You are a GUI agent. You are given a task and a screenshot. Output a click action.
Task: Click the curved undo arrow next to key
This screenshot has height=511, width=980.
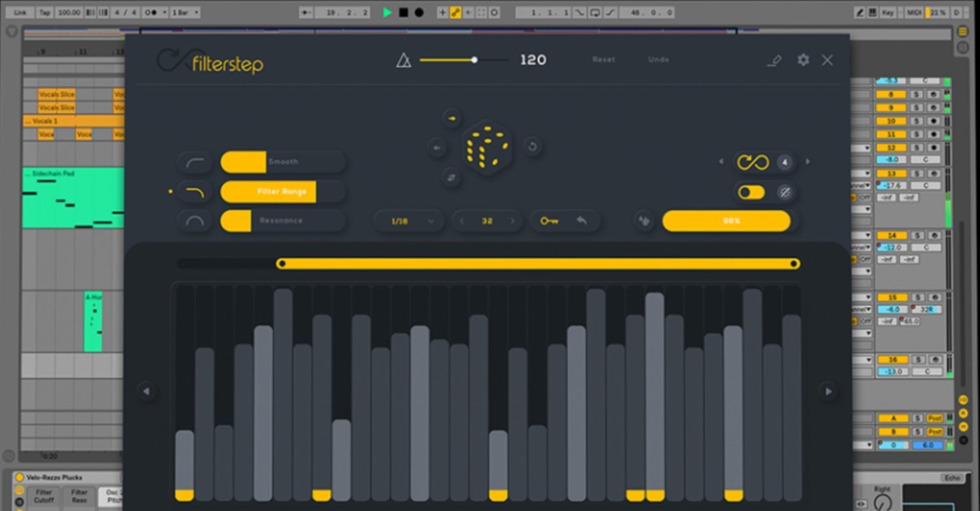(x=582, y=221)
